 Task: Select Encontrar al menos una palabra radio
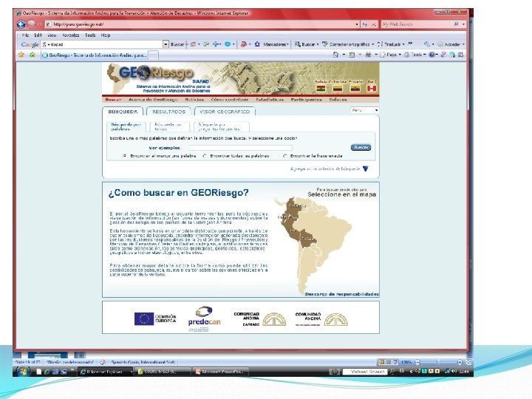tap(125, 156)
